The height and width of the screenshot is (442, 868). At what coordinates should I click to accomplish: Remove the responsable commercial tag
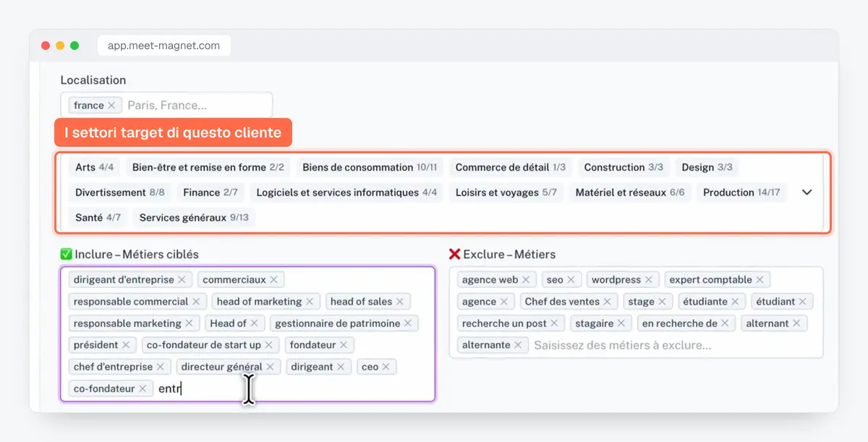pyautogui.click(x=195, y=302)
